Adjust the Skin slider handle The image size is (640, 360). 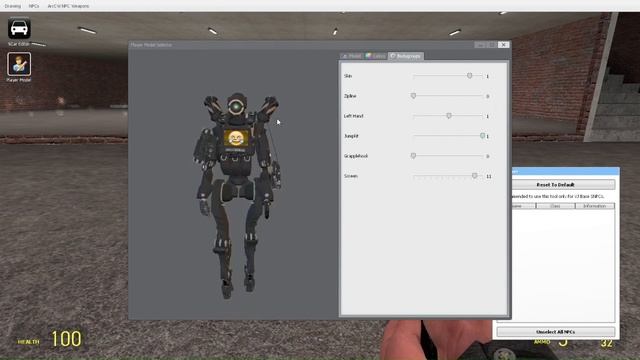click(x=469, y=76)
